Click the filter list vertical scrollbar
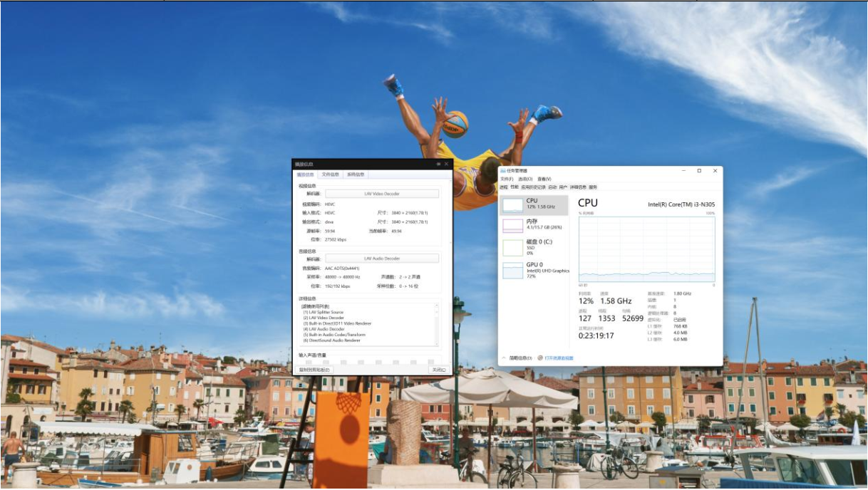868x490 pixels. (437, 324)
